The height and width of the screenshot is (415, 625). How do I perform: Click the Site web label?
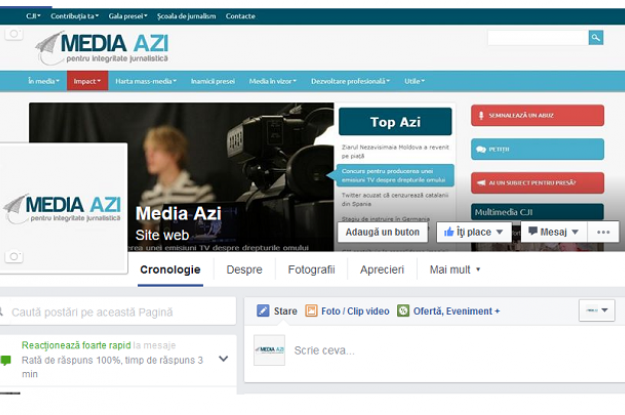(162, 235)
